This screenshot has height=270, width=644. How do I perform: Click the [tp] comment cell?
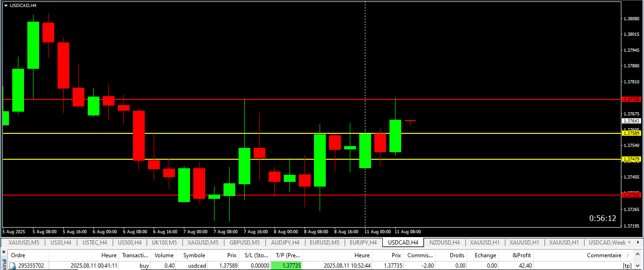point(627,266)
